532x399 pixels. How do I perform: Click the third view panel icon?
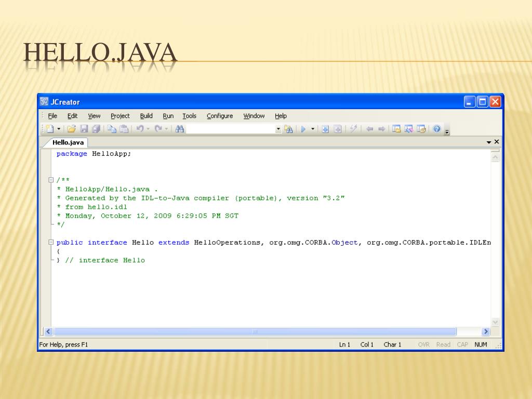click(x=421, y=129)
